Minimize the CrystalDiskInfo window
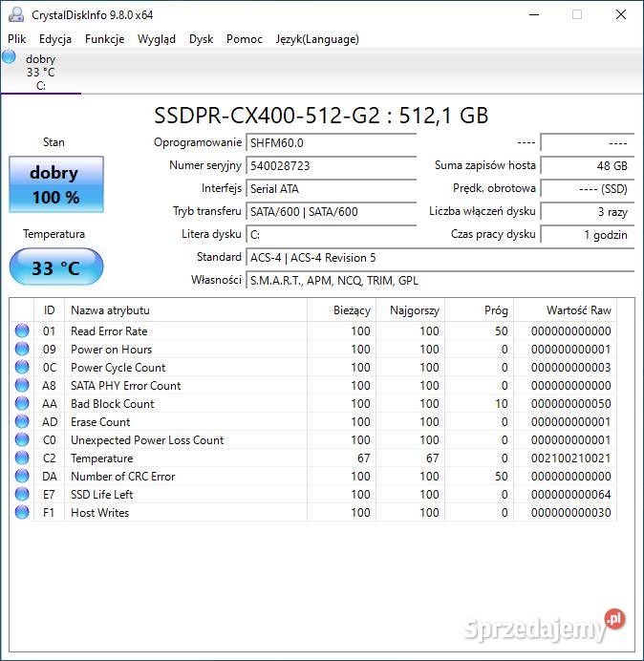 [534, 14]
